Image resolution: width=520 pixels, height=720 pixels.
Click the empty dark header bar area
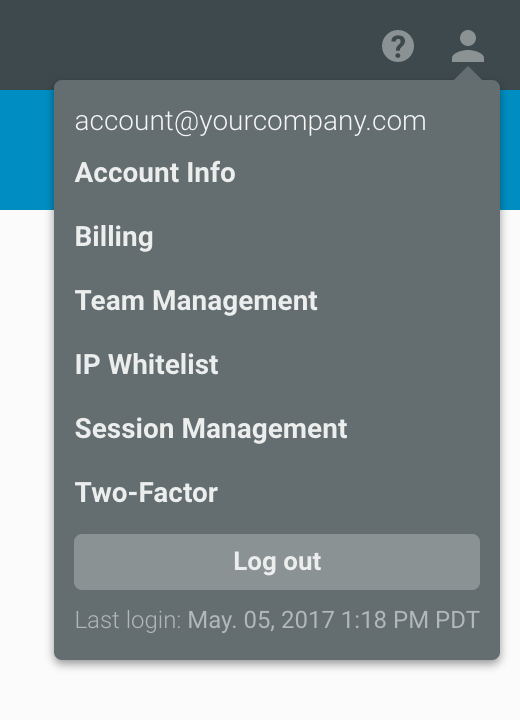coord(184,41)
